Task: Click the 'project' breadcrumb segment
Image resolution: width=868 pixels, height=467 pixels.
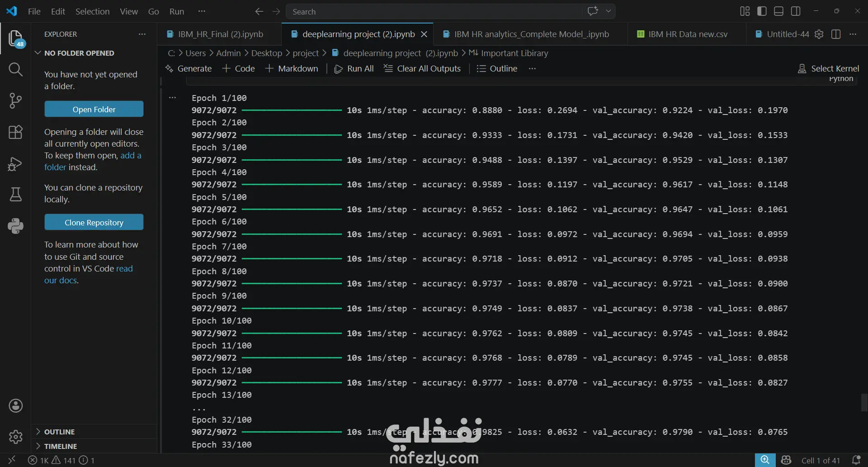Action: 306,53
